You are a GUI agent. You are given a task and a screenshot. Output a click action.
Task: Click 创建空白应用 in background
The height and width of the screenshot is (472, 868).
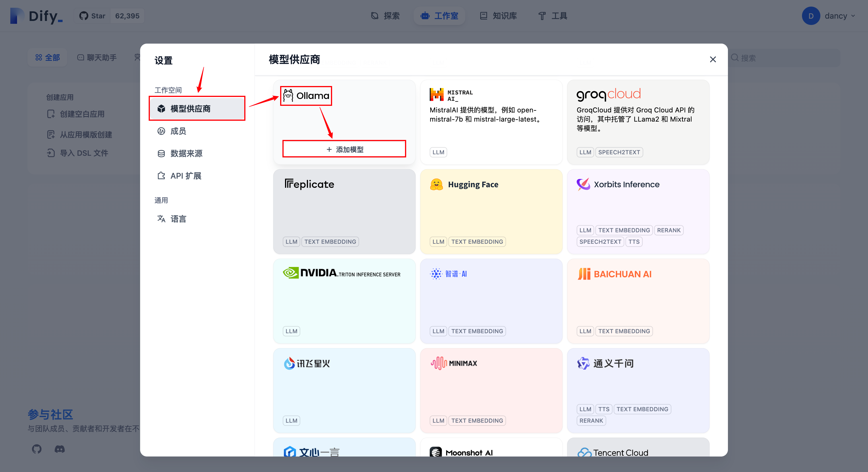click(x=76, y=114)
